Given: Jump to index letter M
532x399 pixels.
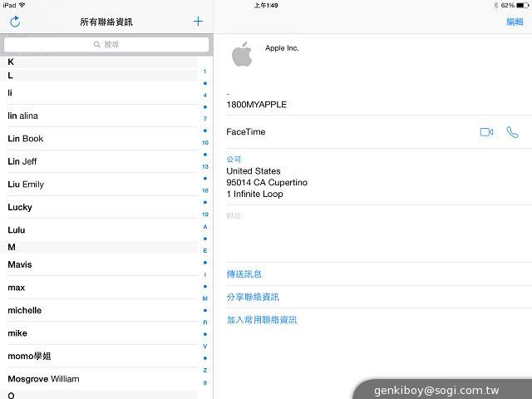Looking at the screenshot, I should click(205, 298).
